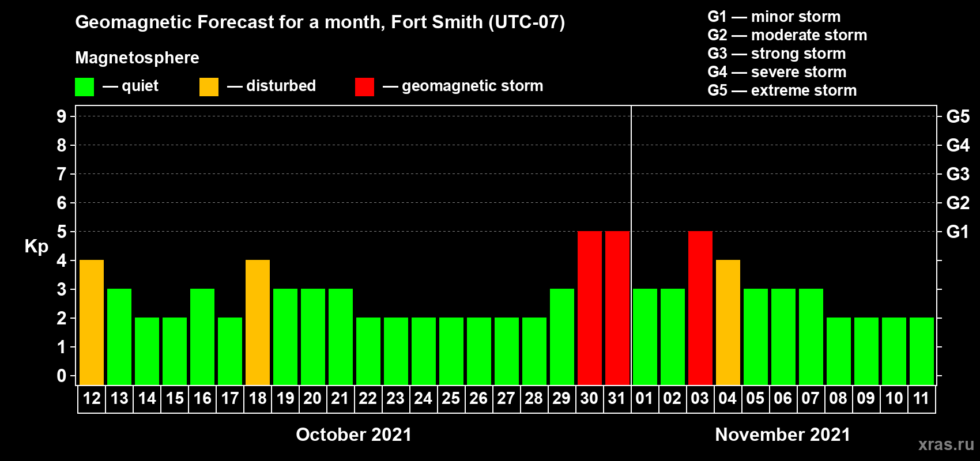Click the right-axis 'G5' label
Image resolution: width=980 pixels, height=461 pixels.
pyautogui.click(x=958, y=116)
